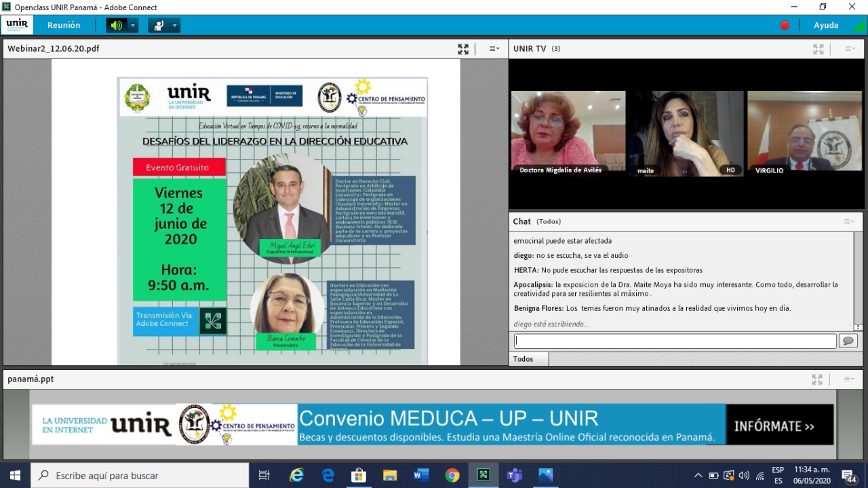Click diego's 'no se escucha' chat message
This screenshot has height=488, width=868.
click(x=571, y=255)
